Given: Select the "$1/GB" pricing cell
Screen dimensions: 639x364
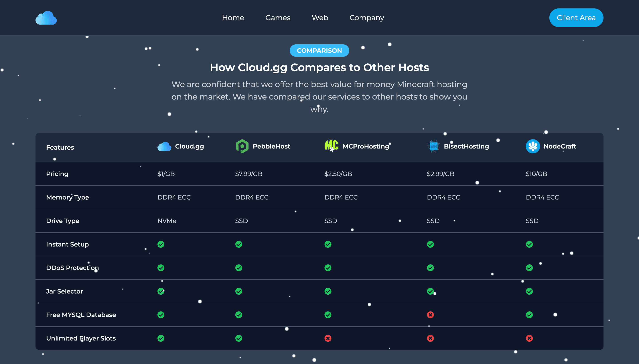Looking at the screenshot, I should coord(166,174).
